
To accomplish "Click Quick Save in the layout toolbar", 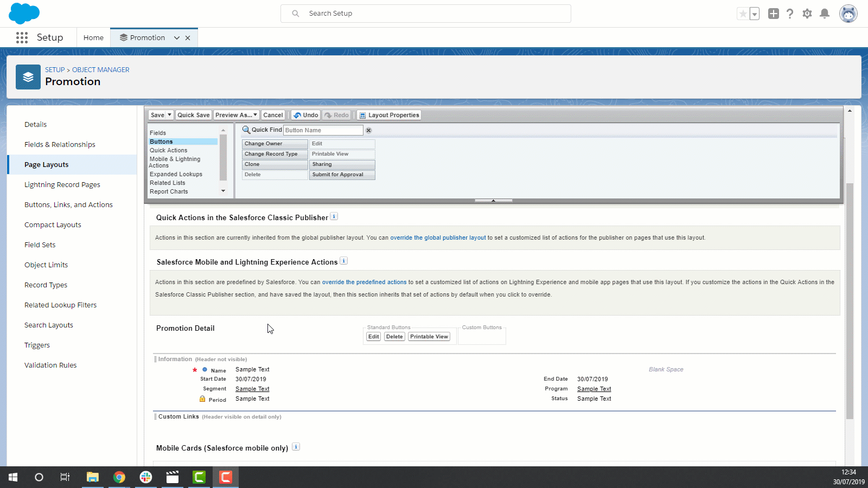I will (194, 115).
